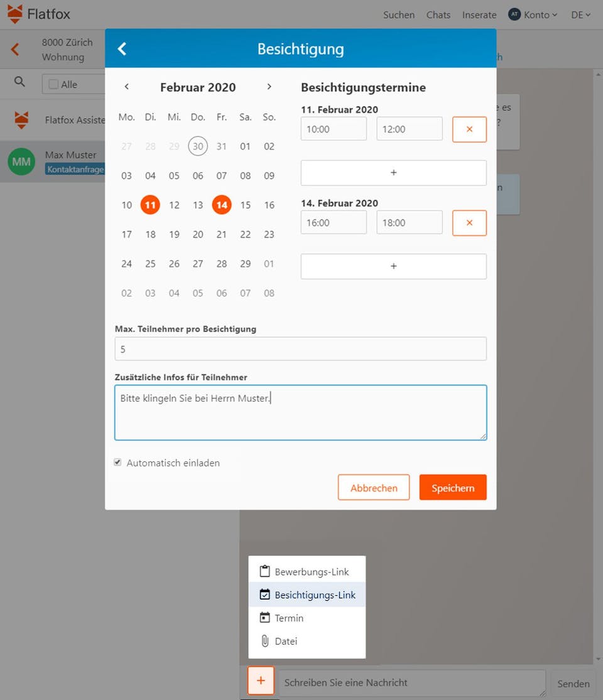Delete the 14. Februar 16:00 appointment
Viewport: 603px width, 700px height.
coord(469,222)
